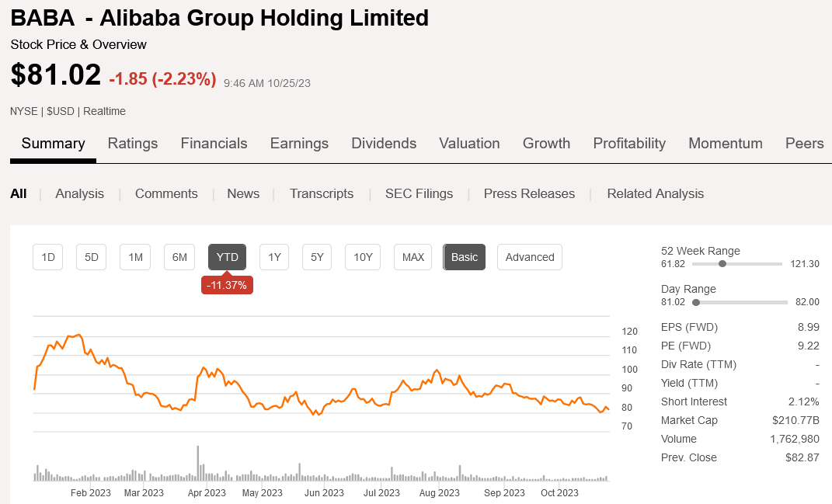Viewport: 832px width, 504px height.
Task: Go to the Earnings tab
Action: pyautogui.click(x=299, y=143)
